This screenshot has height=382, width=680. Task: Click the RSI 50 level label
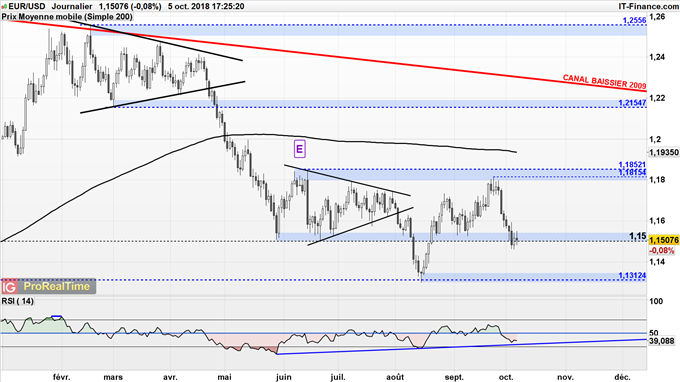(654, 333)
